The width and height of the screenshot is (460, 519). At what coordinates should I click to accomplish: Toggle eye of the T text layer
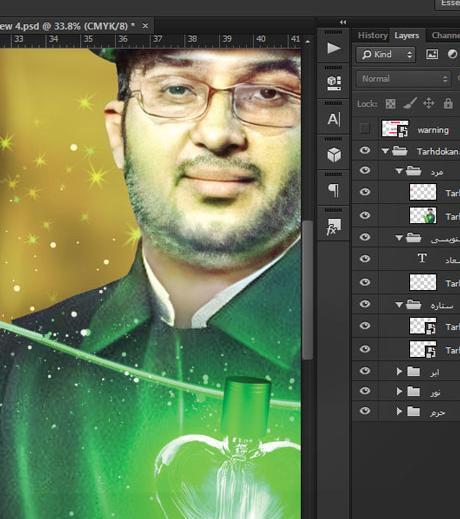coord(365,259)
